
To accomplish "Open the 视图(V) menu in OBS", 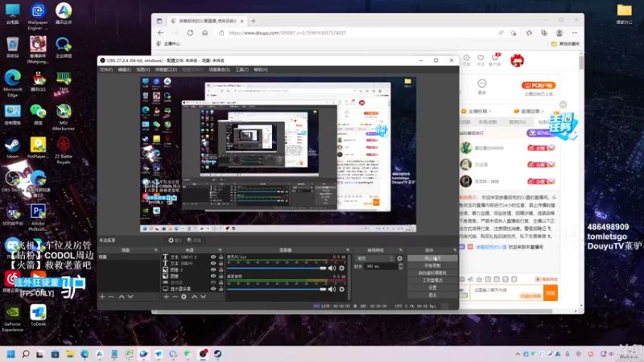I will pyautogui.click(x=143, y=70).
